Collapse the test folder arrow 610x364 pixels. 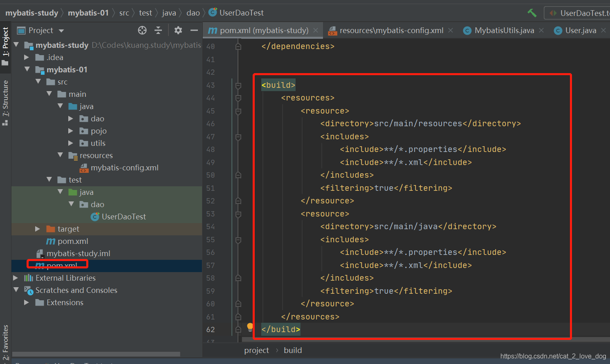tap(49, 179)
